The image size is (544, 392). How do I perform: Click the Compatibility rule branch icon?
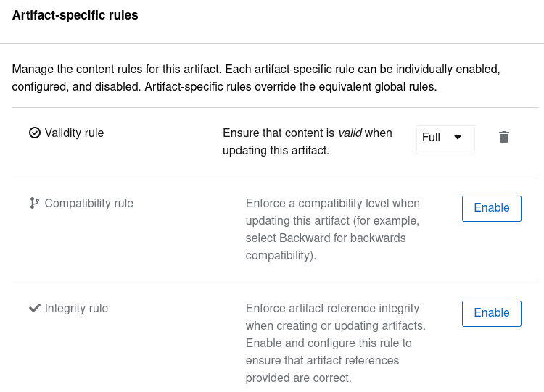34,203
